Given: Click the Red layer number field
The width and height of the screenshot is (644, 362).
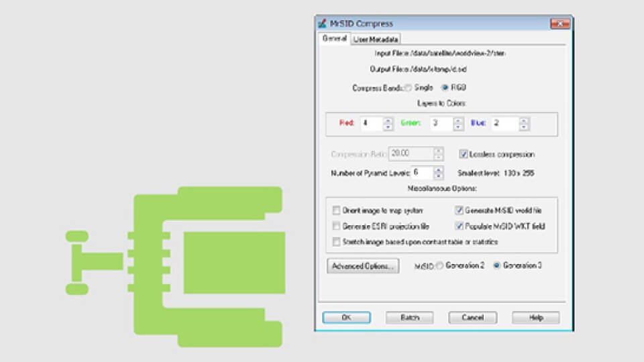Looking at the screenshot, I should [x=372, y=123].
